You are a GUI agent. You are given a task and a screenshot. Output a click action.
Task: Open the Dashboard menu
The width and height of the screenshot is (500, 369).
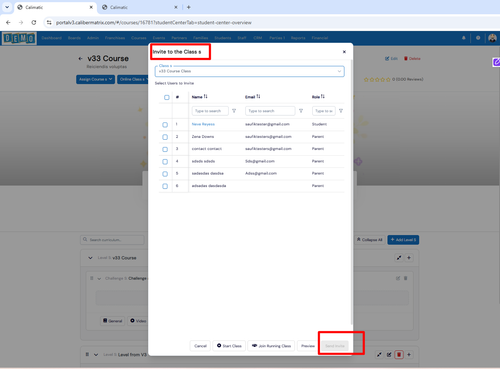[x=52, y=38]
